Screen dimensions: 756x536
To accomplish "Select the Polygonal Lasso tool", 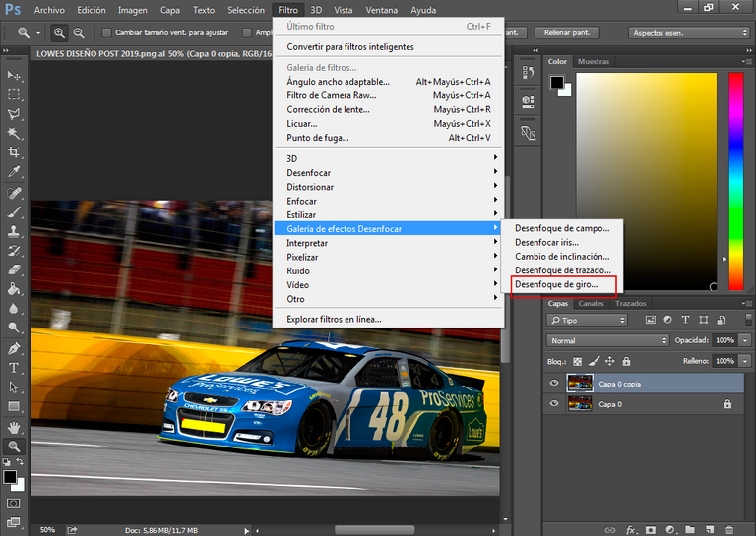I will [x=14, y=114].
